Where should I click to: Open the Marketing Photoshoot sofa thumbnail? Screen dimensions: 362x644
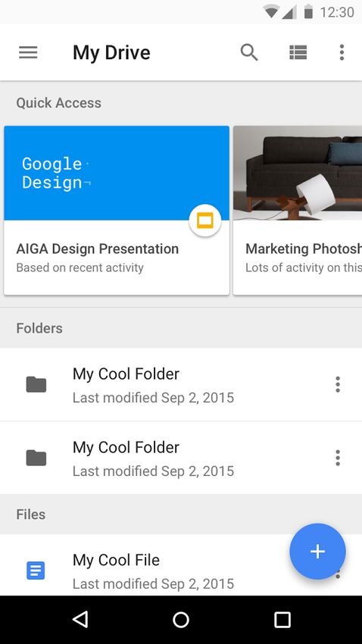point(298,173)
